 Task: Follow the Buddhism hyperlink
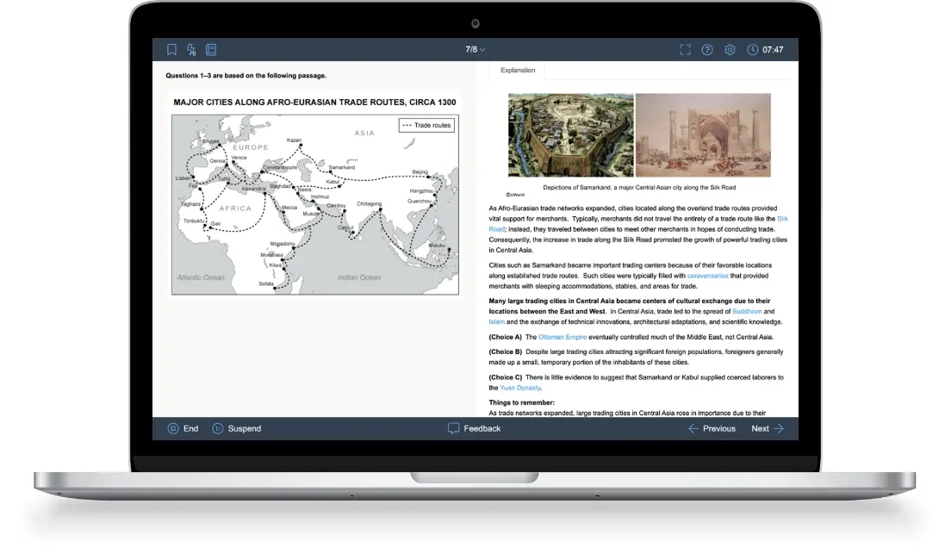748,311
